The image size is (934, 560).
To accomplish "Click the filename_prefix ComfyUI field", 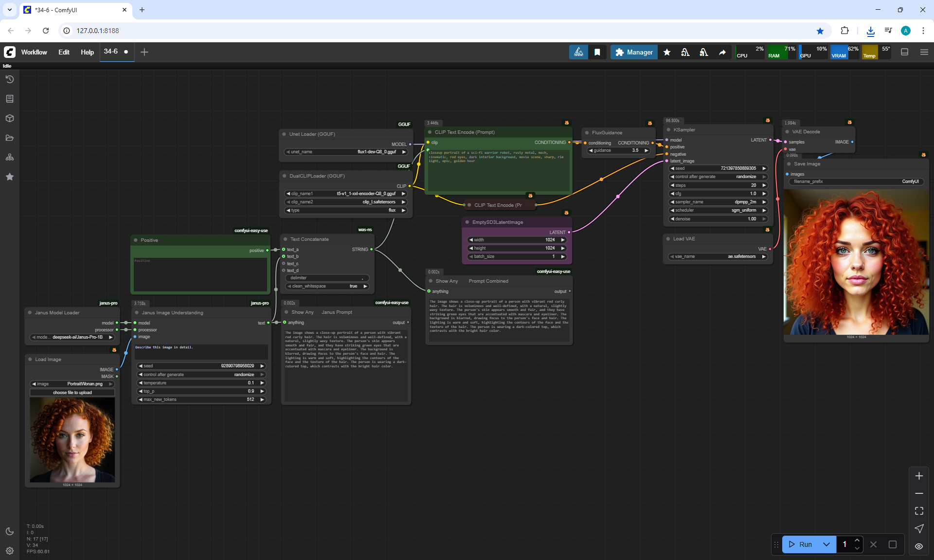I will pos(855,181).
